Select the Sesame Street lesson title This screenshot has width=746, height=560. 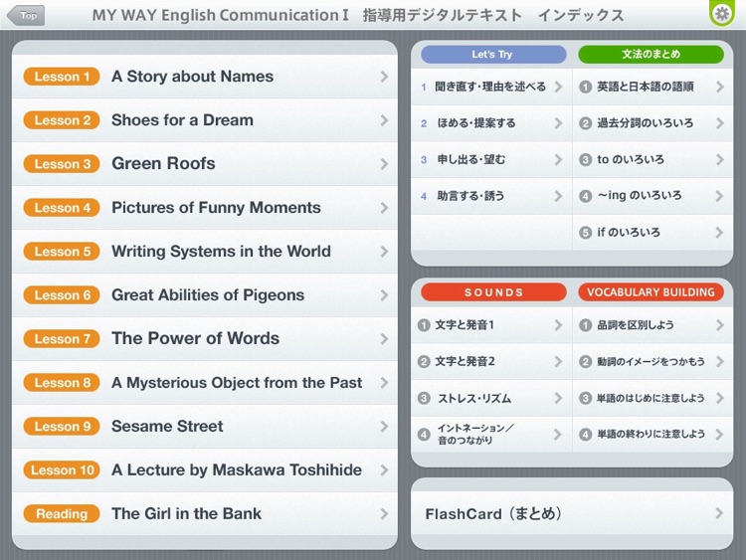pos(167,427)
